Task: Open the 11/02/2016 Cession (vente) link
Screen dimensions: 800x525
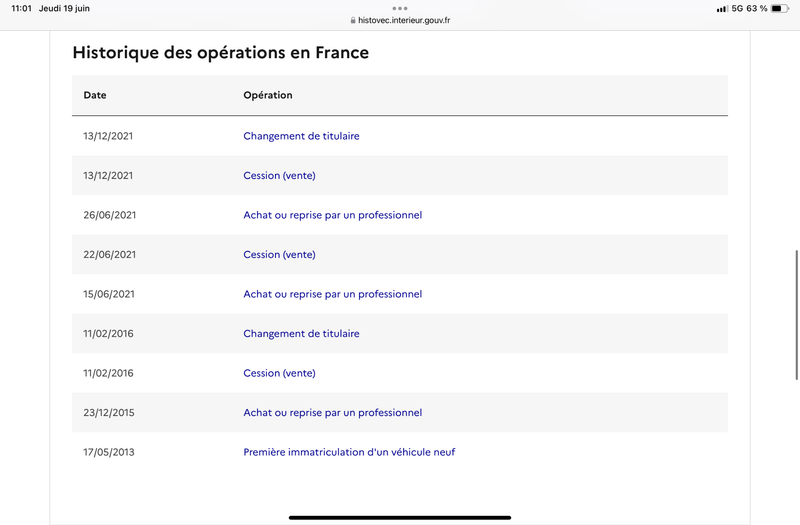Action: click(279, 373)
